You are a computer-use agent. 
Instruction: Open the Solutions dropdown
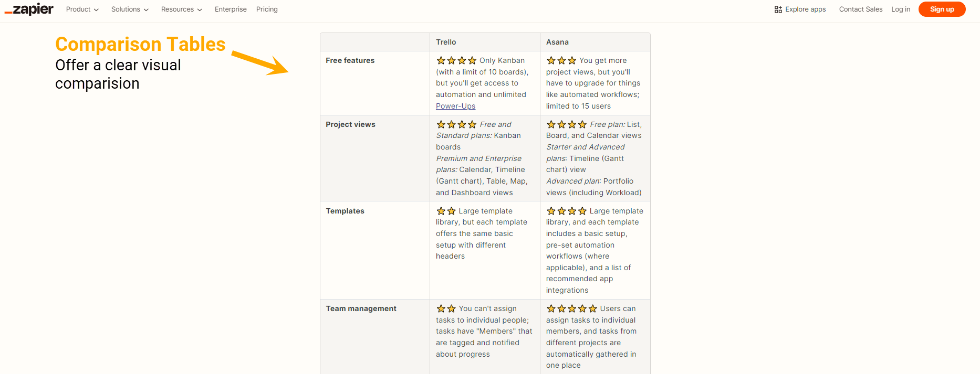(129, 9)
